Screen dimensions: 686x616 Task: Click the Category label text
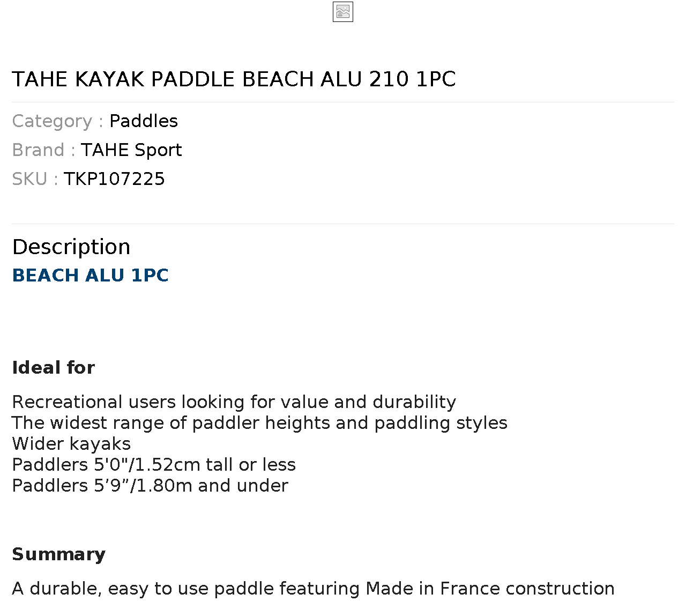pyautogui.click(x=52, y=121)
